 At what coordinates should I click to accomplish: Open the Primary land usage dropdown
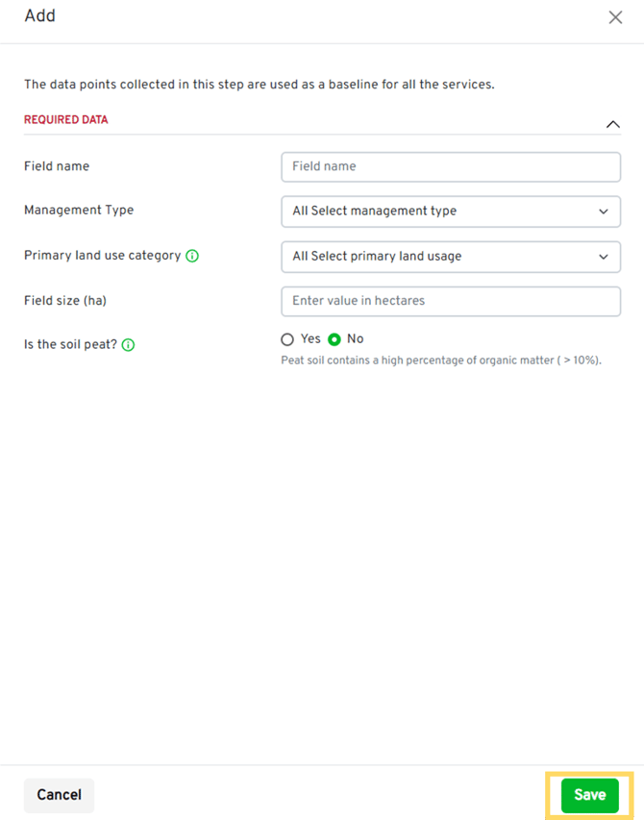[450, 257]
